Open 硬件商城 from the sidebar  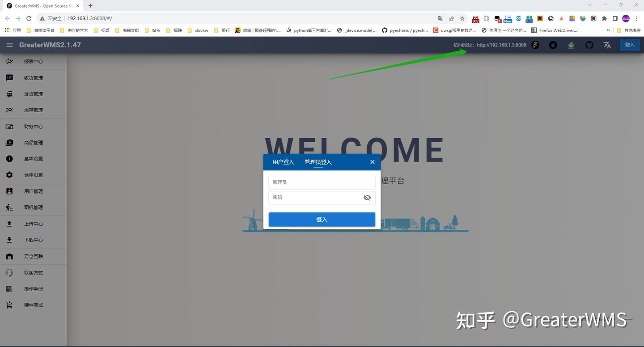(x=33, y=305)
